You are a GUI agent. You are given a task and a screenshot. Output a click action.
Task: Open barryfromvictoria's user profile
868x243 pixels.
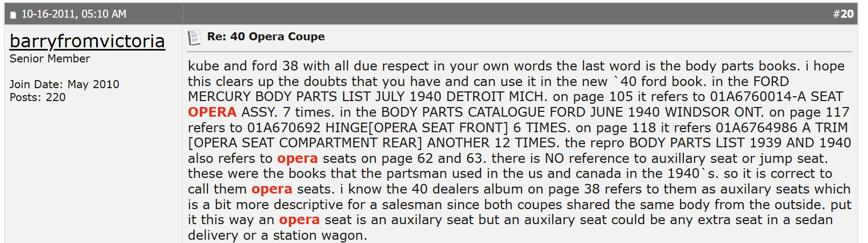(x=87, y=41)
